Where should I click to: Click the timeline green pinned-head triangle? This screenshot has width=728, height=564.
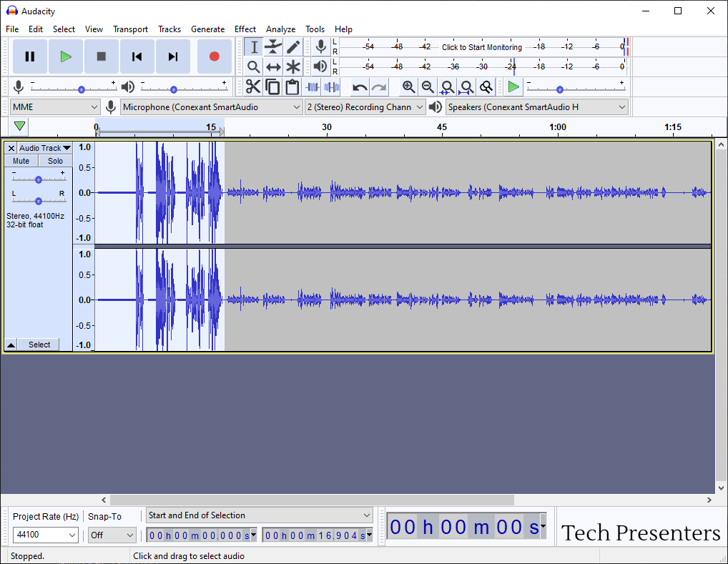click(x=19, y=127)
